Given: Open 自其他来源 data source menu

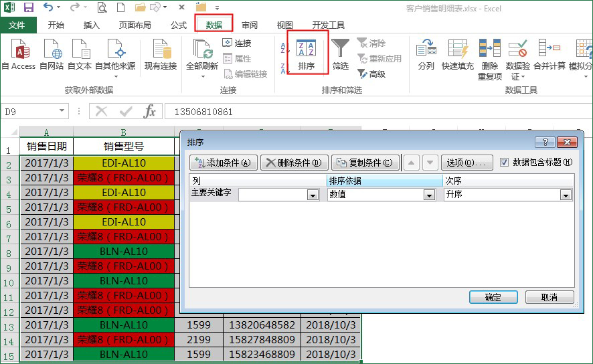Looking at the screenshot, I should [x=115, y=59].
